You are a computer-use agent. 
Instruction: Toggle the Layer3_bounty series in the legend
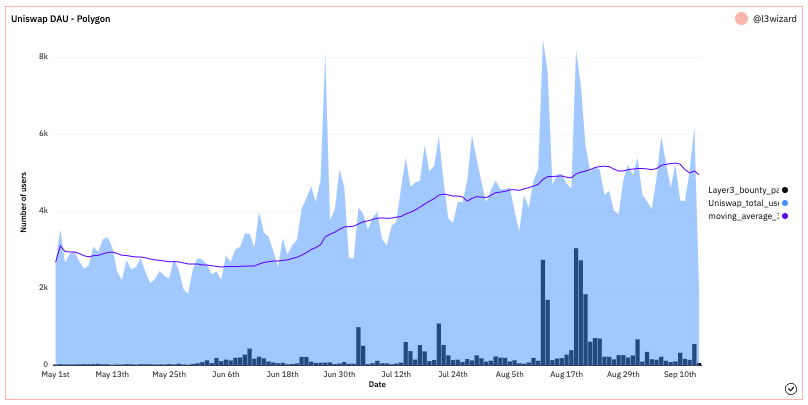click(748, 190)
